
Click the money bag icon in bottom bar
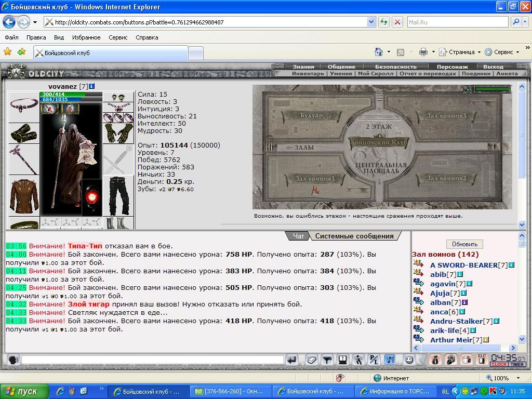point(435,360)
